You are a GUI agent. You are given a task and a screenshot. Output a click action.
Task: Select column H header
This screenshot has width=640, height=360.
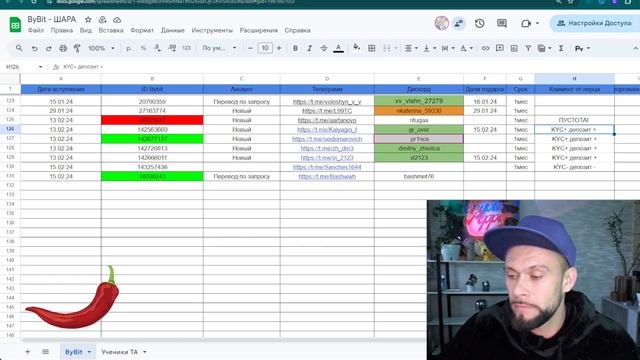coord(574,78)
